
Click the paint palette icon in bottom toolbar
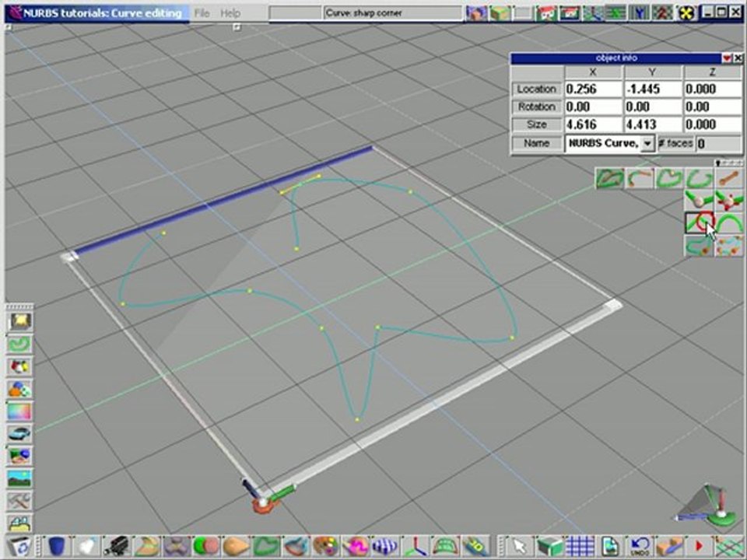coord(325,546)
